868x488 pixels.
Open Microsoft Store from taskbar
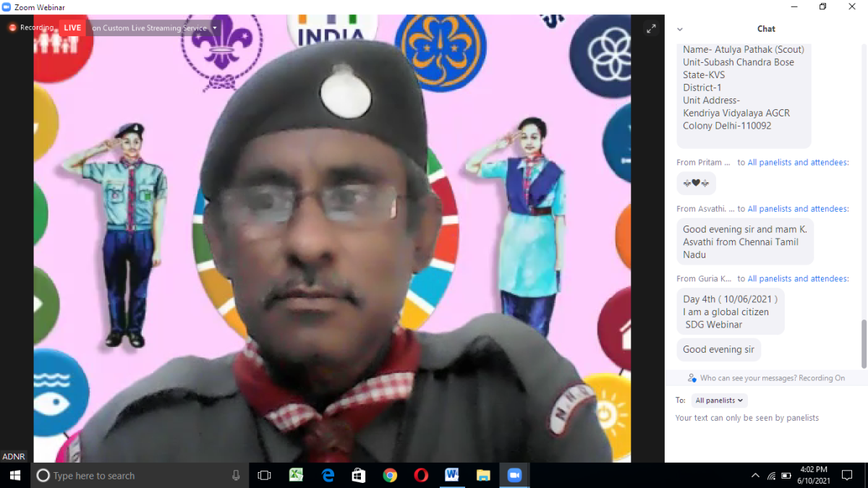click(x=358, y=475)
